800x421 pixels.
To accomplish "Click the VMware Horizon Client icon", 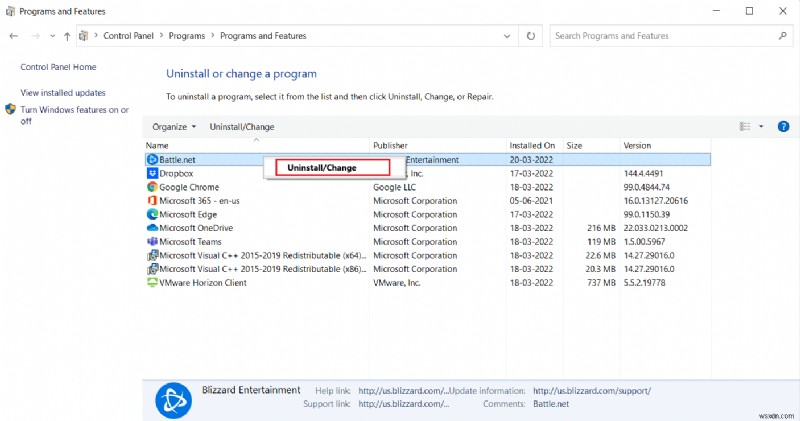I will (x=152, y=283).
